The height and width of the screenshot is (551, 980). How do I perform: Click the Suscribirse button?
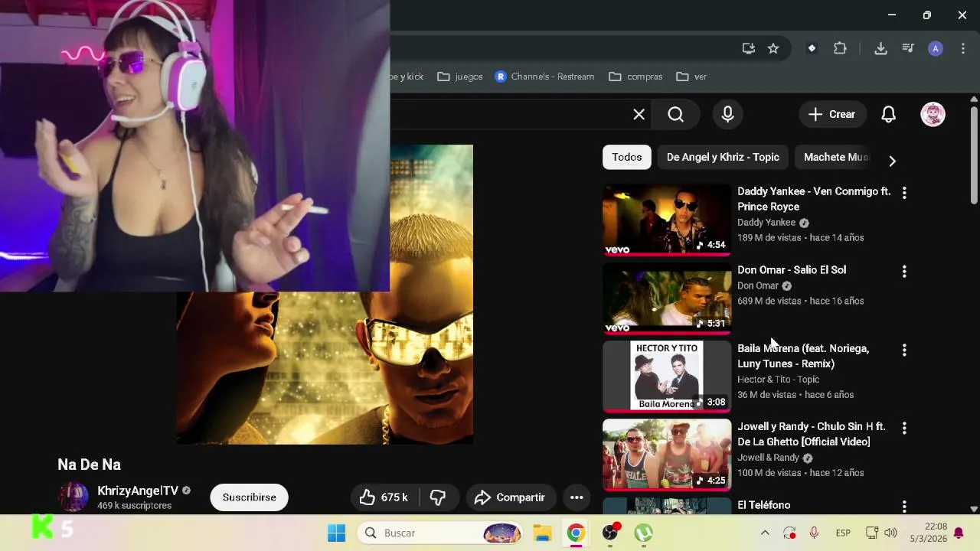tap(249, 497)
